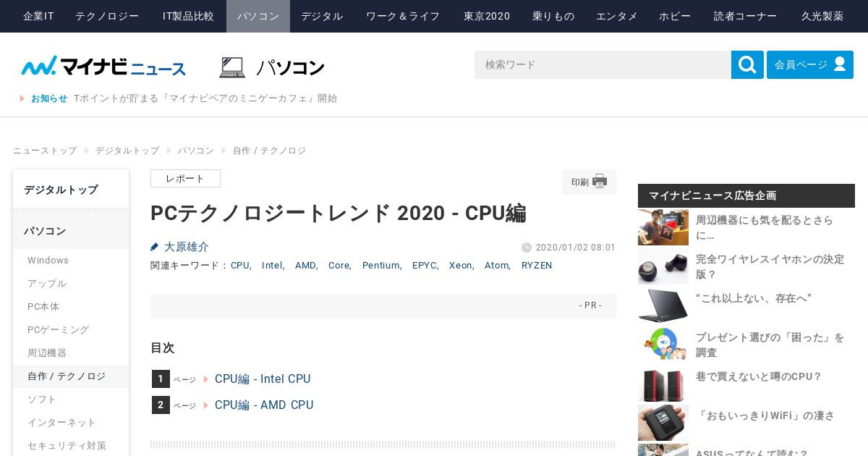The width and height of the screenshot is (868, 456).
Task: Open 「おもいっきりWiFi」の凄さ link
Action: (765, 415)
